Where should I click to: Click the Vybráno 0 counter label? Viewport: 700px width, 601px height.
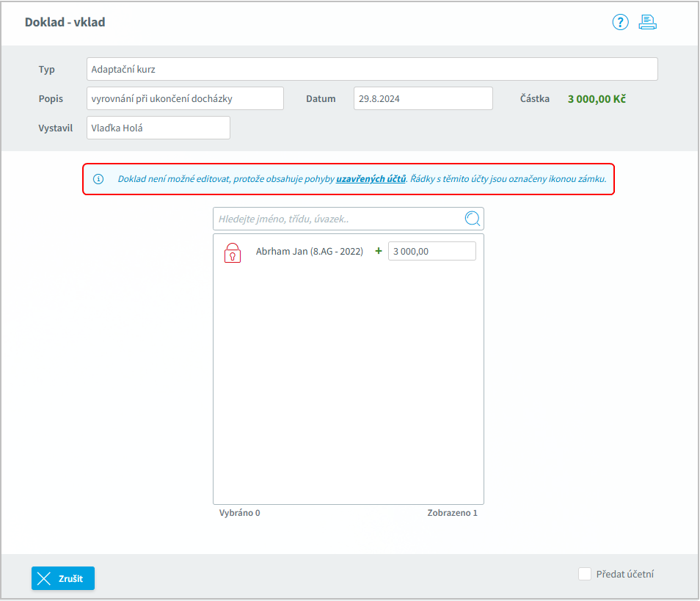pos(239,513)
